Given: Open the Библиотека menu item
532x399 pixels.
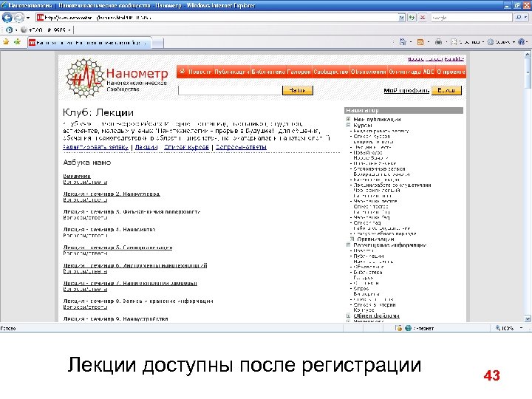Looking at the screenshot, I should pos(268,72).
